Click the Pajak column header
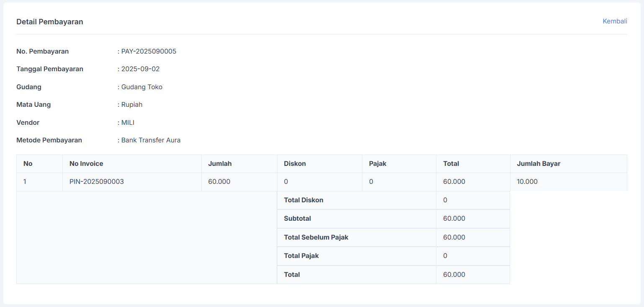The height and width of the screenshot is (307, 644). (377, 164)
